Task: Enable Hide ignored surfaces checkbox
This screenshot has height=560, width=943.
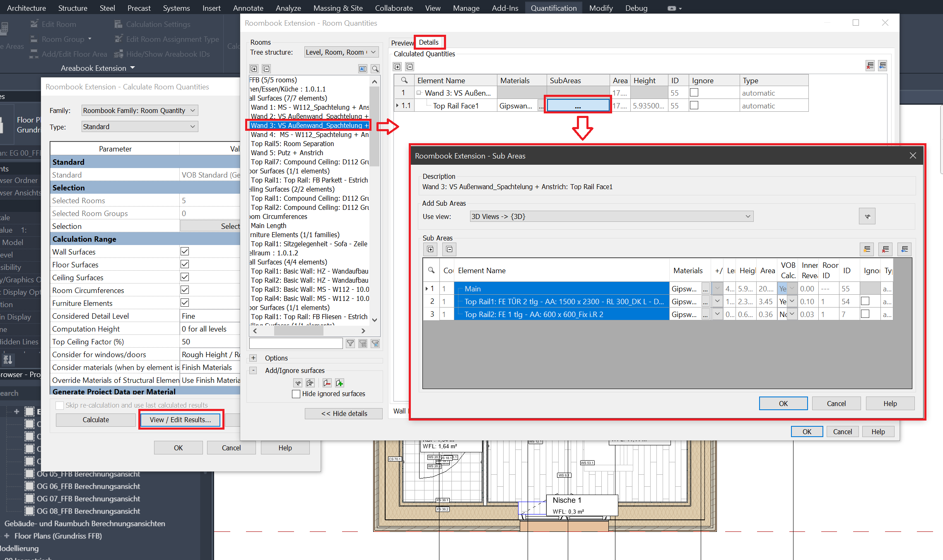Action: (x=296, y=394)
